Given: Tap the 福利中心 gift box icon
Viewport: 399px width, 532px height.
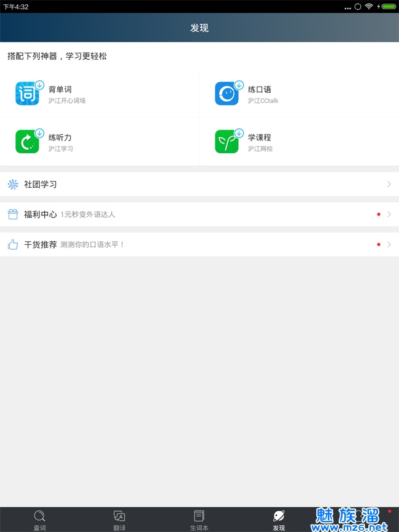Looking at the screenshot, I should click(x=13, y=214).
